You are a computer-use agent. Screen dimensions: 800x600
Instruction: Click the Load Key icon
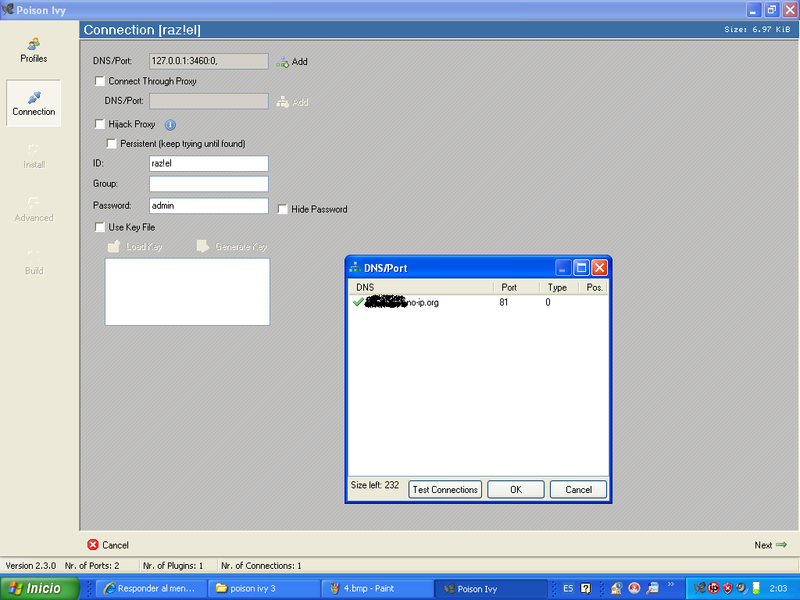tap(114, 247)
